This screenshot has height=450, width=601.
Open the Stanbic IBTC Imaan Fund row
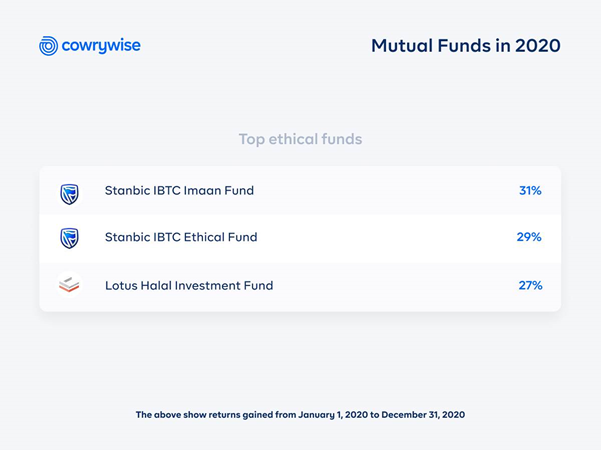(300, 191)
